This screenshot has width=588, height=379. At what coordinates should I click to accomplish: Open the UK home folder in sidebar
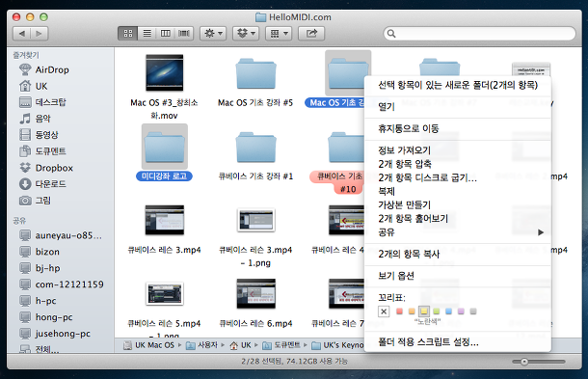[x=34, y=86]
